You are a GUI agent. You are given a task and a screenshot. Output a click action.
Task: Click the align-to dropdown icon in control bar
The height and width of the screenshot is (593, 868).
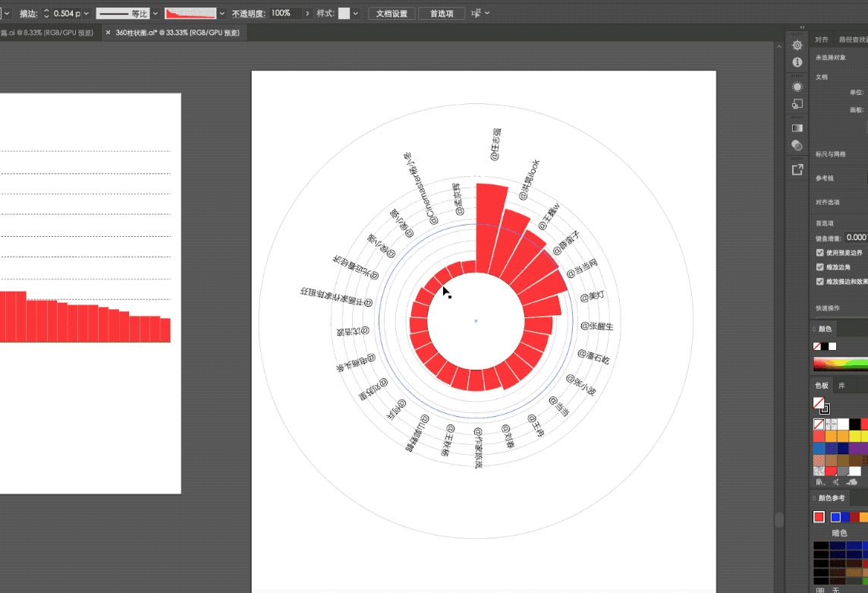click(x=480, y=13)
